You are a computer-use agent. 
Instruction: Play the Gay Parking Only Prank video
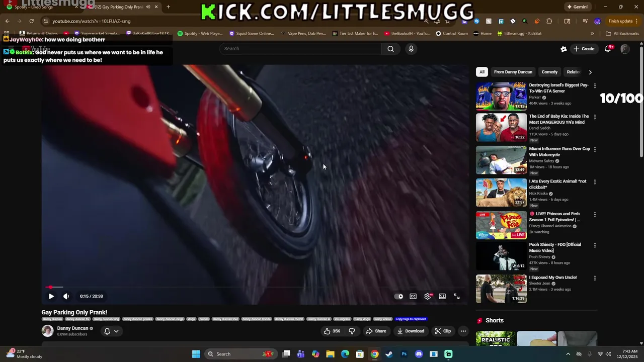(51, 296)
